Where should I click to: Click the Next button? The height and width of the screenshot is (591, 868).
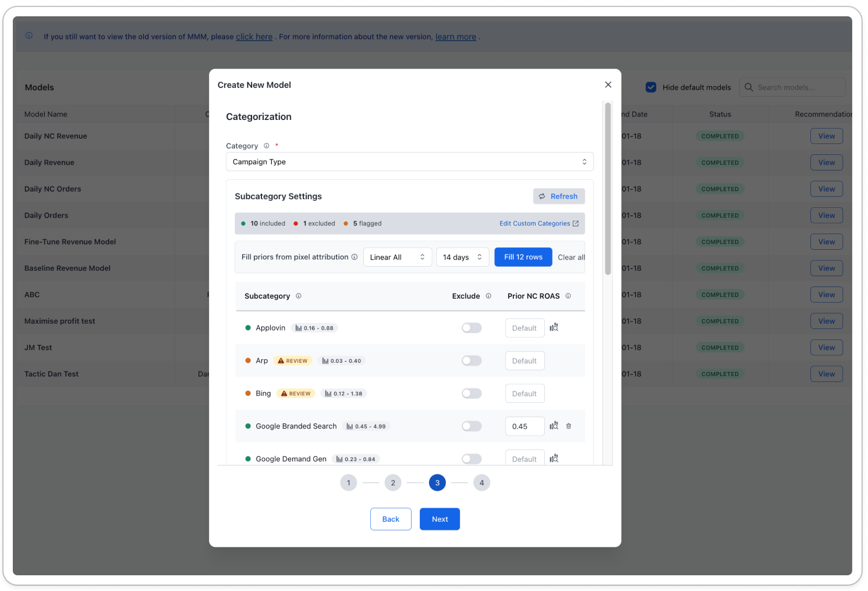(440, 519)
